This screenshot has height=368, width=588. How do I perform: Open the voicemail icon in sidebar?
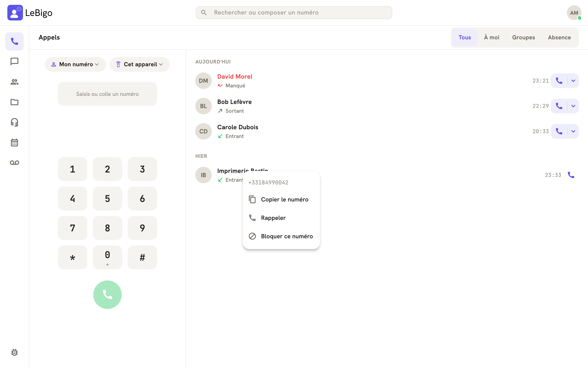[x=14, y=163]
